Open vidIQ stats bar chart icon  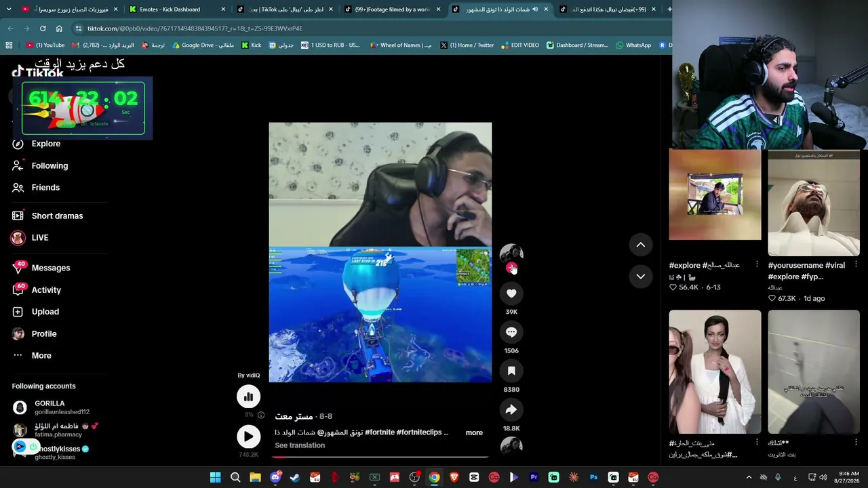click(248, 396)
